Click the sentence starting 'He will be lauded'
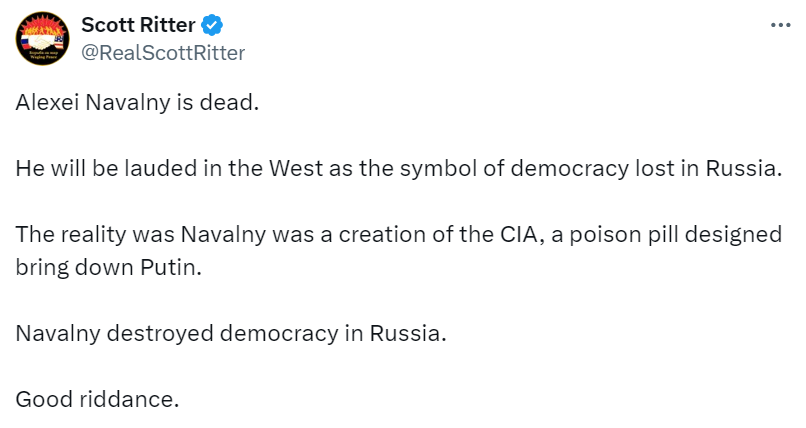806x428 pixels. pyautogui.click(x=397, y=167)
